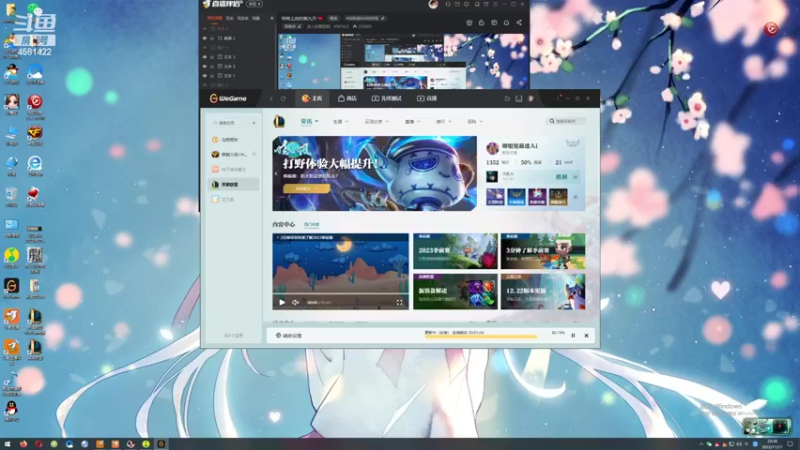
Task: Click the golden button on the jungle banner
Action: [306, 189]
